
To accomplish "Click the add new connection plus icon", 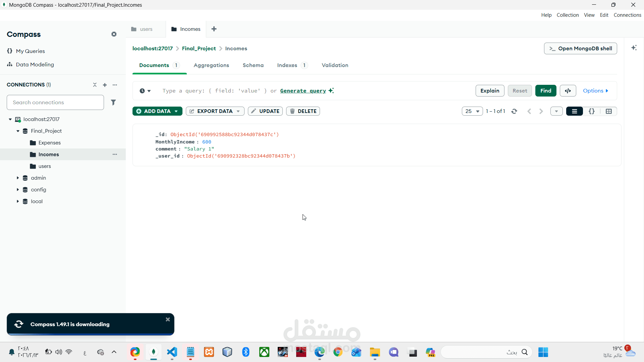I will point(105,85).
